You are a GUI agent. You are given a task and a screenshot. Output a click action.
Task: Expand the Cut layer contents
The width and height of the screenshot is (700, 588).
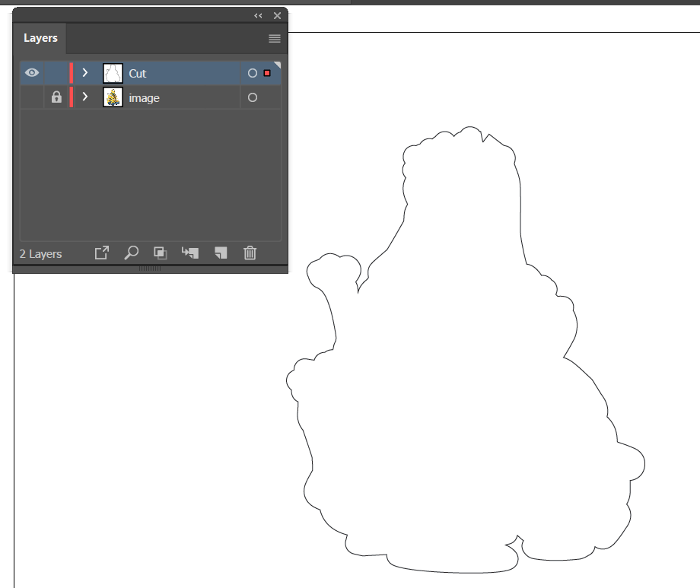pos(85,73)
